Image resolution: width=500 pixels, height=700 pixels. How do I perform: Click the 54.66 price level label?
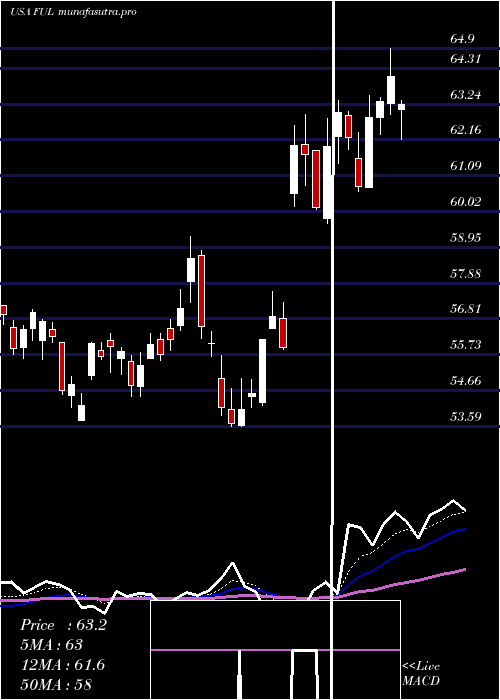pos(466,381)
